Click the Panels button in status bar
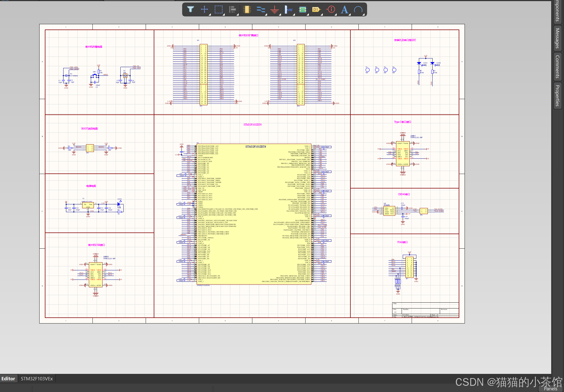Screen dimensions: 564x392 pos(550,389)
